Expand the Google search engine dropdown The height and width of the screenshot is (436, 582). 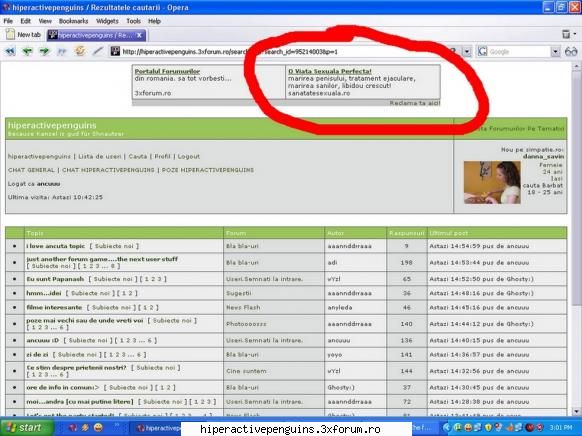[x=555, y=52]
